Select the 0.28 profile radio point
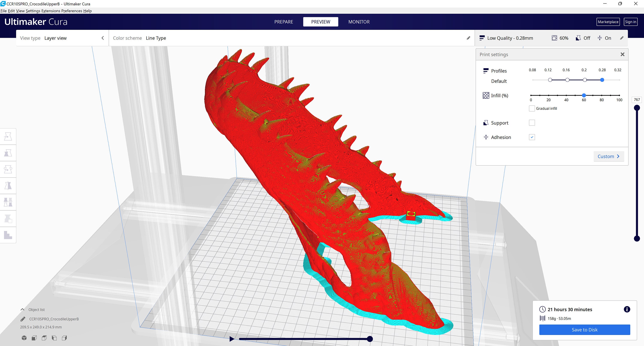This screenshot has height=346, width=644. (x=602, y=80)
